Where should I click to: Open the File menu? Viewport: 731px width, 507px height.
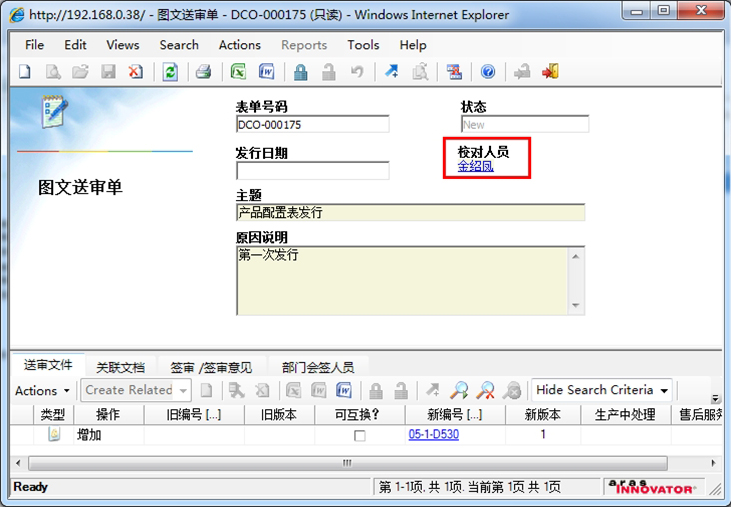[34, 45]
